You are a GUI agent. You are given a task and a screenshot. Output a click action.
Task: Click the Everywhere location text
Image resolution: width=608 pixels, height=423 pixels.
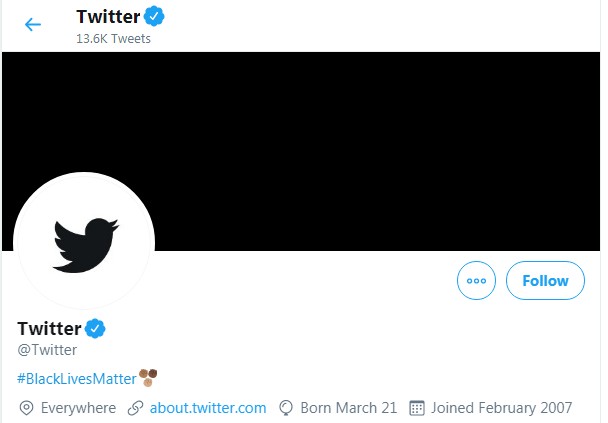[78, 408]
